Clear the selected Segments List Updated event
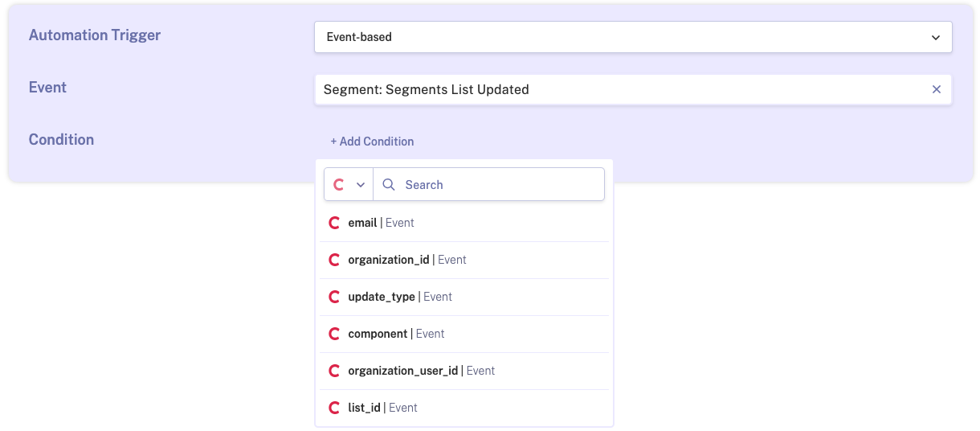 936,90
